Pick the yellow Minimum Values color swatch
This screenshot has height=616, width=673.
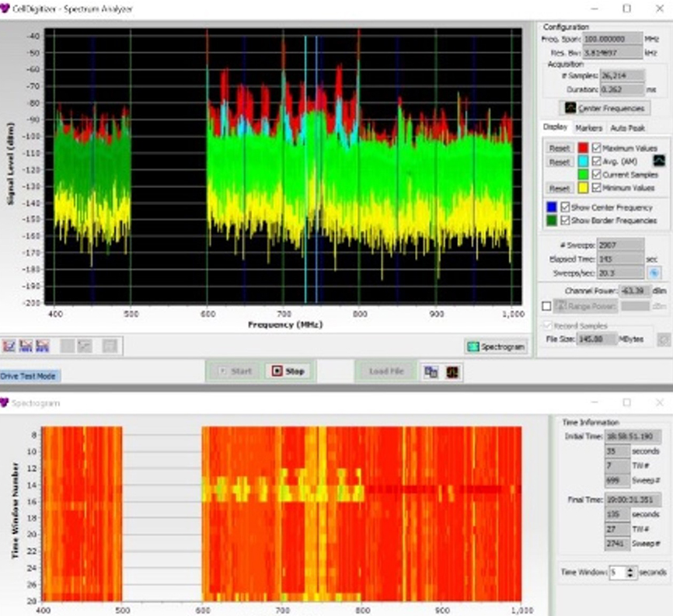coord(583,188)
